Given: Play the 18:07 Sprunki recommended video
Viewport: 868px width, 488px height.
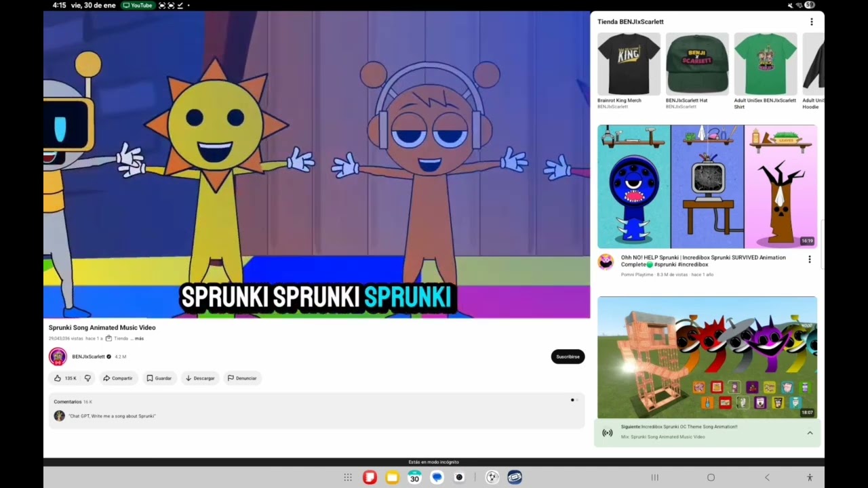Looking at the screenshot, I should coord(707,357).
